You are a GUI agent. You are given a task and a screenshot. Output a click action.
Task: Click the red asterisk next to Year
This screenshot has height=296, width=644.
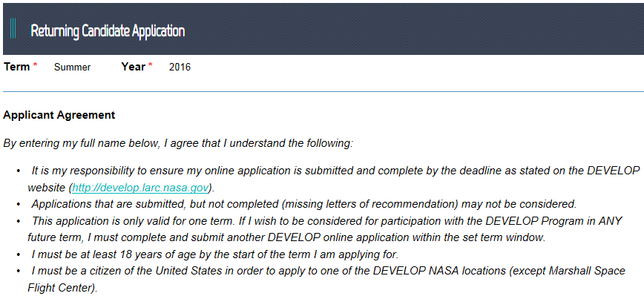[151, 65]
